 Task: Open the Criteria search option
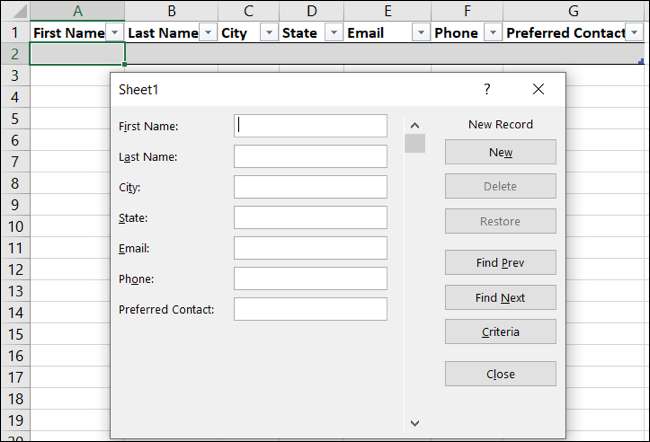[x=500, y=332]
